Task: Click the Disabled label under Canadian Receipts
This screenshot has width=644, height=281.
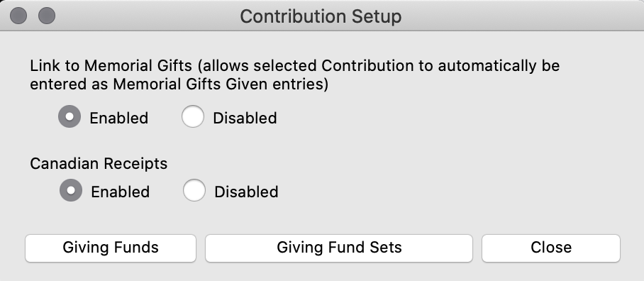Action: [x=246, y=192]
